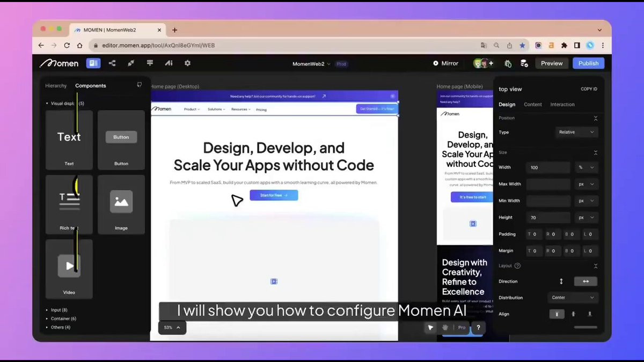
Task: Click the Max Width input field
Action: pyautogui.click(x=548, y=184)
